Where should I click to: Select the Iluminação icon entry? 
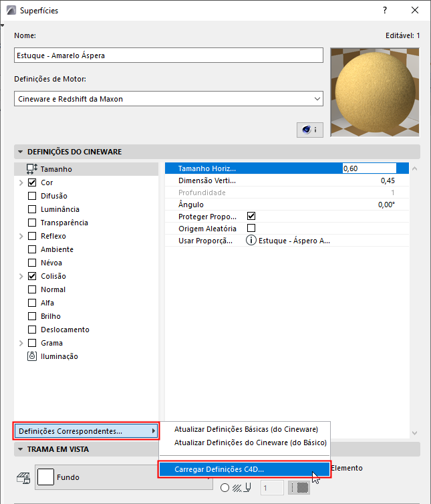(x=32, y=356)
